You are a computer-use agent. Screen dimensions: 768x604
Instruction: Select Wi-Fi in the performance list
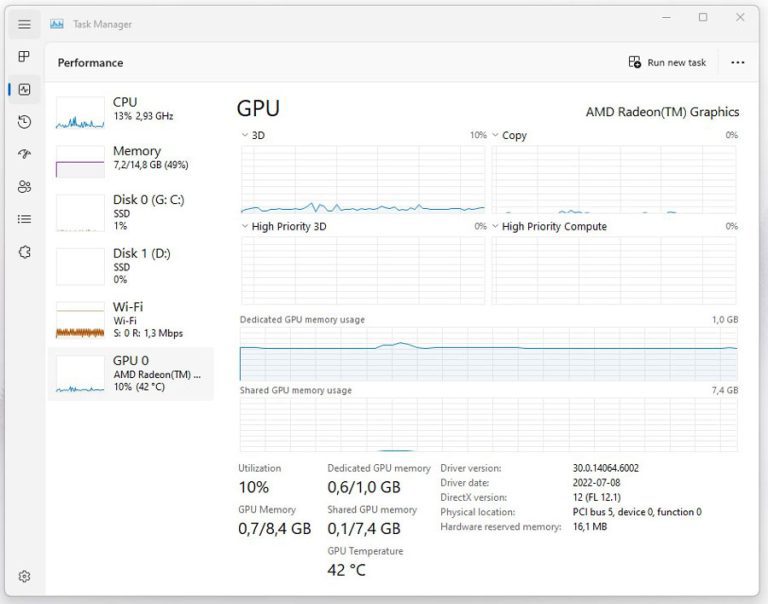click(130, 319)
